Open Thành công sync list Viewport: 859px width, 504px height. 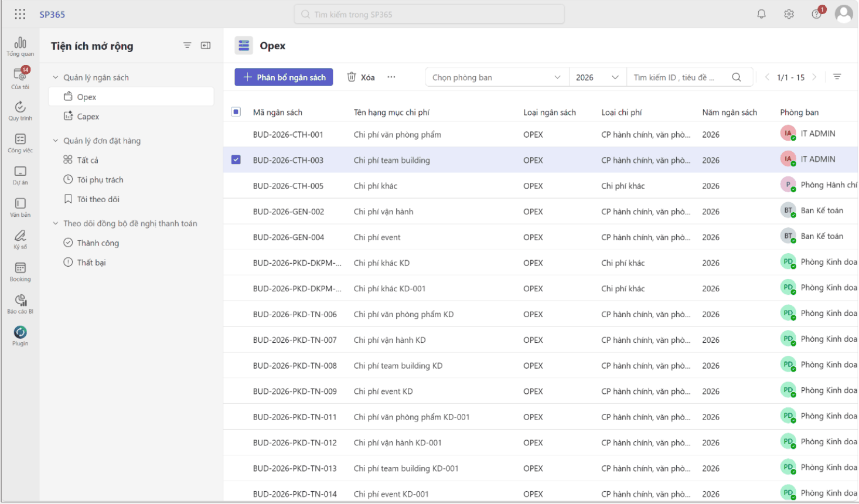pyautogui.click(x=131, y=243)
